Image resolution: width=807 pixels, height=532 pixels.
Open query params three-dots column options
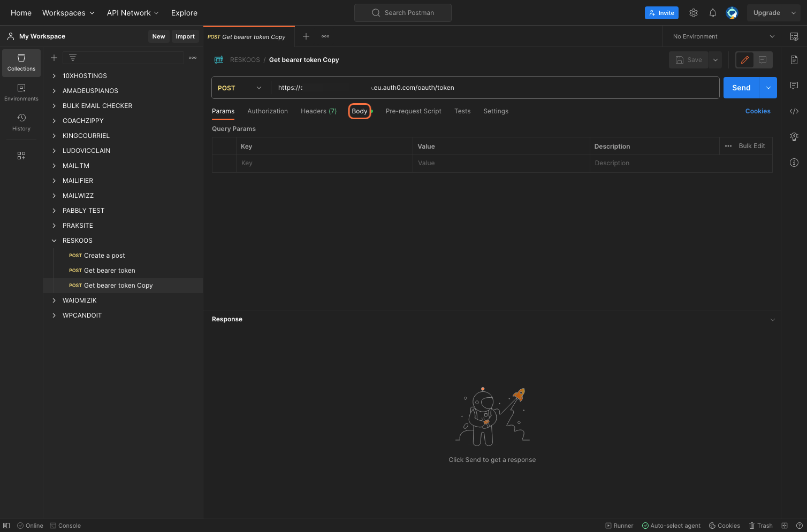(x=728, y=146)
